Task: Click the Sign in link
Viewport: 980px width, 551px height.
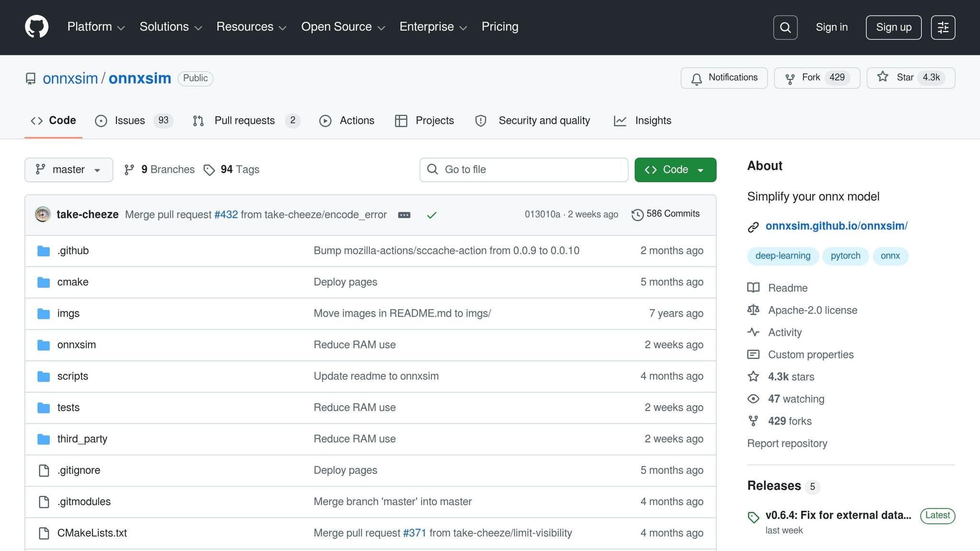Action: click(x=832, y=27)
